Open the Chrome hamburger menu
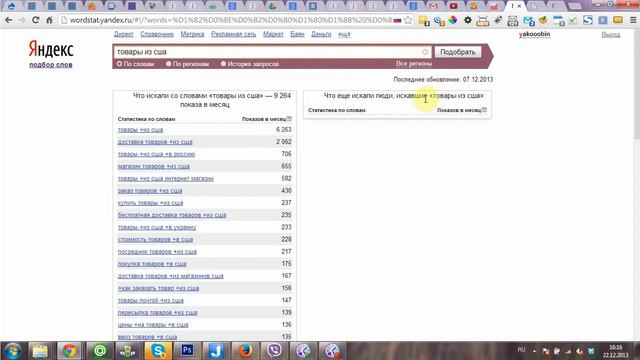The height and width of the screenshot is (360, 640). (x=633, y=20)
